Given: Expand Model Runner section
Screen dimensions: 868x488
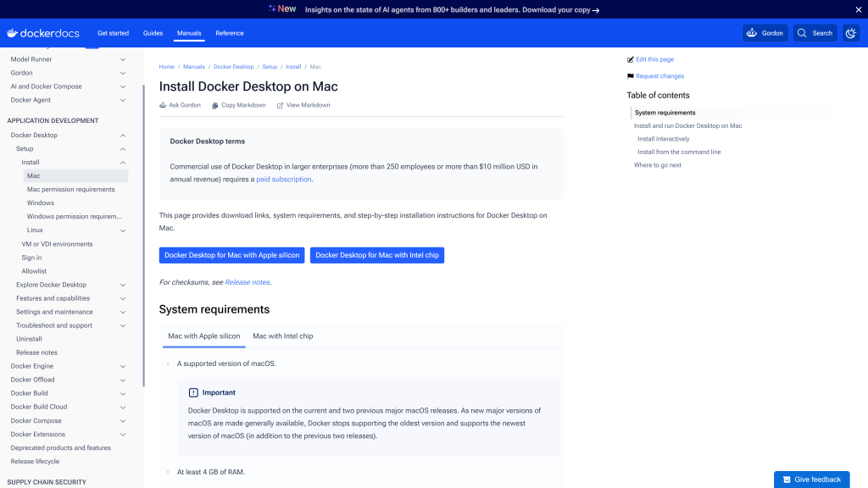Looking at the screenshot, I should [x=123, y=59].
